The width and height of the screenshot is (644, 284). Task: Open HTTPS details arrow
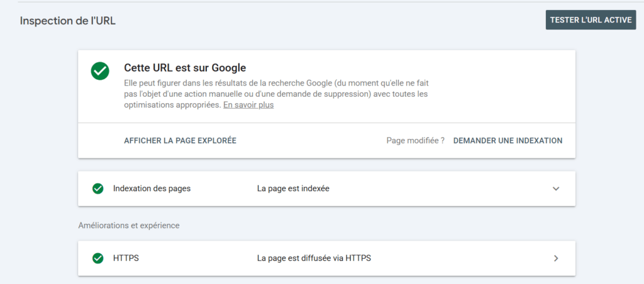point(556,259)
